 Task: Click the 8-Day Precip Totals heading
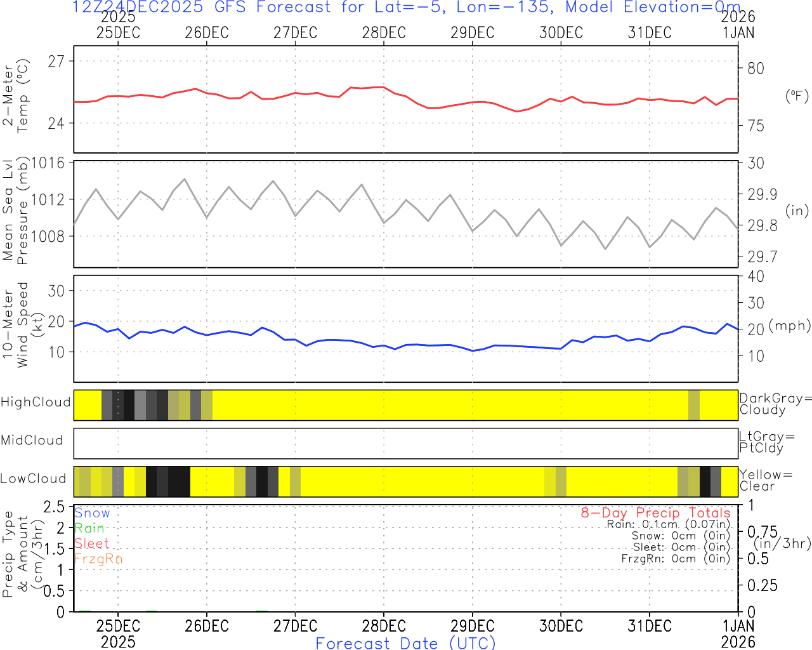click(655, 513)
